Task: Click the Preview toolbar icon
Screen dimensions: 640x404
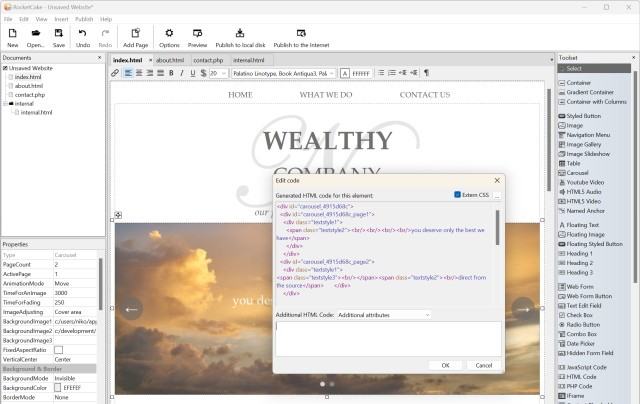Action: pos(197,37)
